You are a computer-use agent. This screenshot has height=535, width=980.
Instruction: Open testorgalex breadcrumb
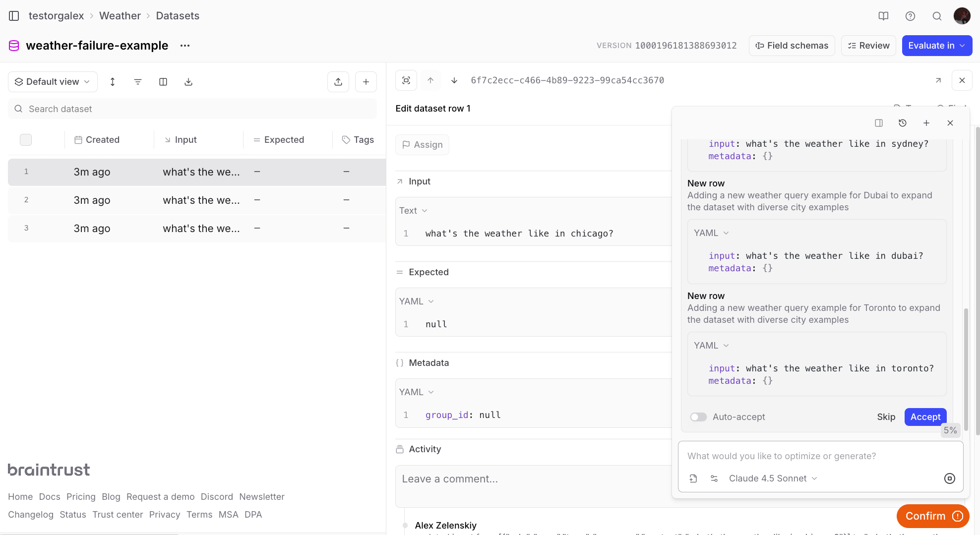(56, 16)
